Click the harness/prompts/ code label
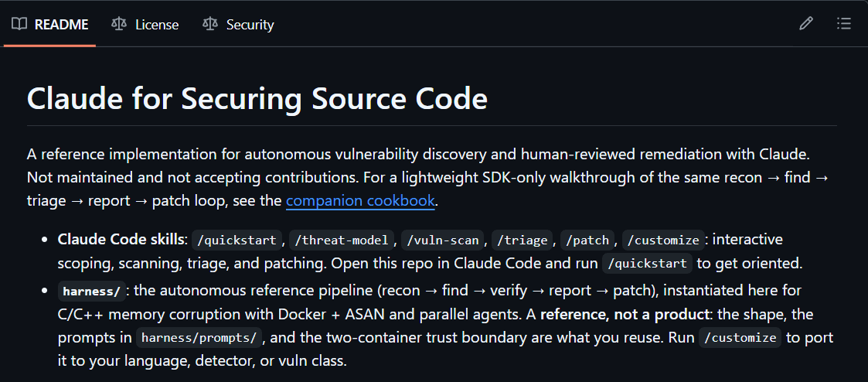The width and height of the screenshot is (868, 382). point(199,338)
